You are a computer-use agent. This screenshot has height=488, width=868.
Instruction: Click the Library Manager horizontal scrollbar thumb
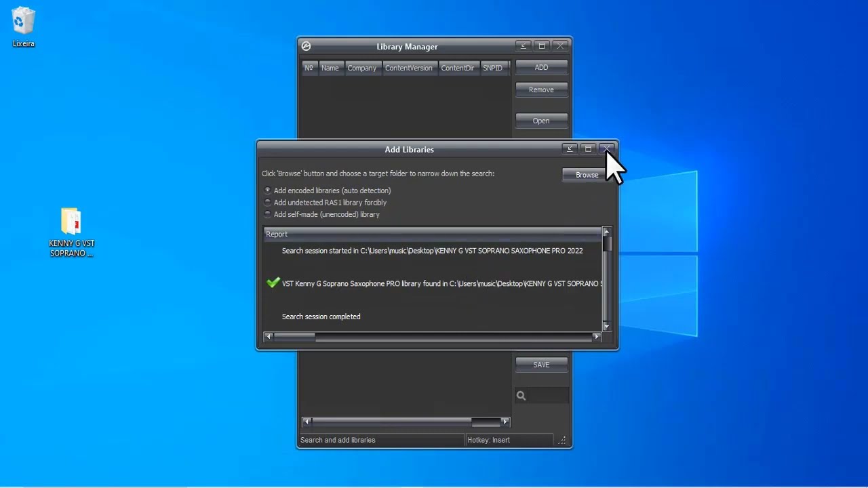point(392,422)
